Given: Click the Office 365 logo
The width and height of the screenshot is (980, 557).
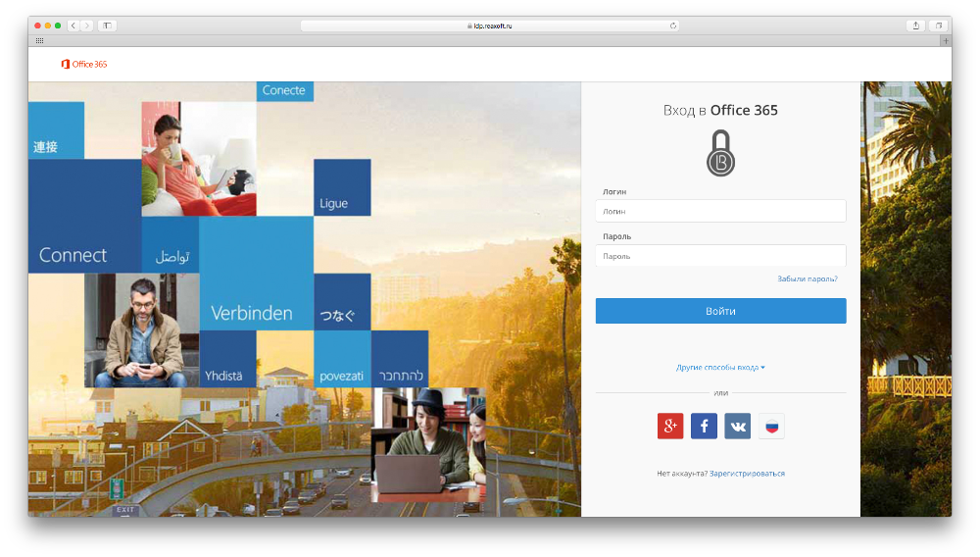Looking at the screenshot, I should tap(83, 65).
